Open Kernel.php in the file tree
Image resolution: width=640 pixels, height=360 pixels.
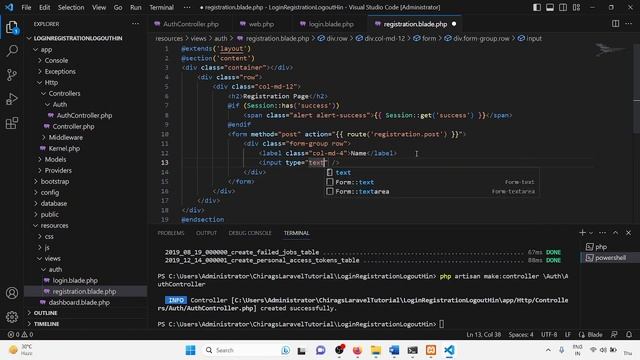click(64, 148)
